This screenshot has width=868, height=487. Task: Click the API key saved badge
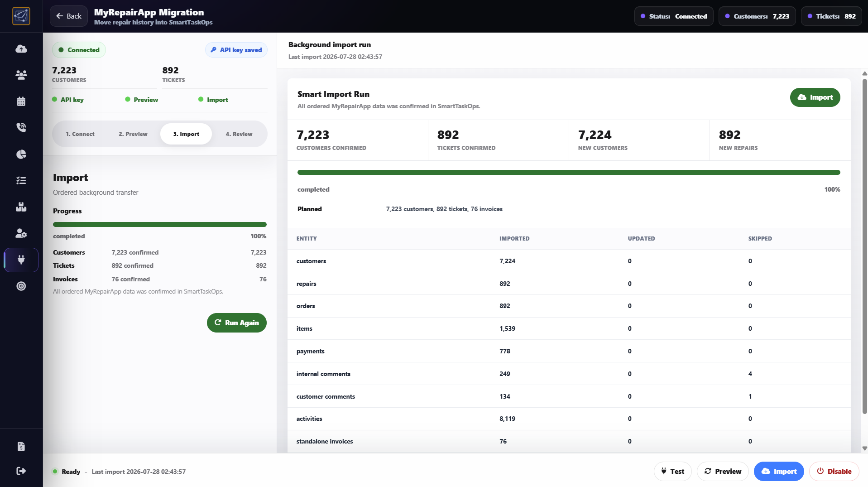tap(236, 50)
